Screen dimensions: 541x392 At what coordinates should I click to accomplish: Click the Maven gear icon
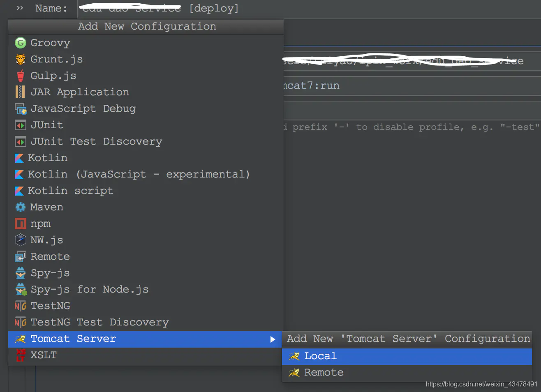point(20,207)
